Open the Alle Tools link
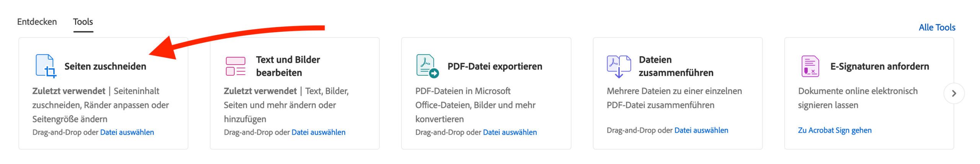 (x=937, y=28)
